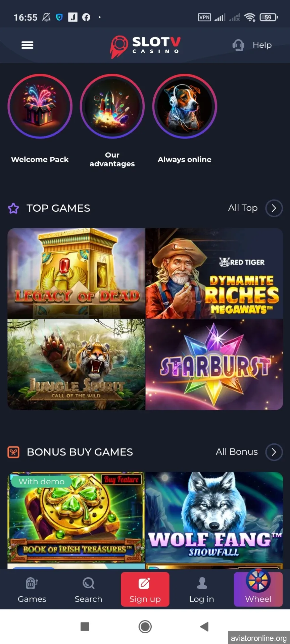Expand All Bonus games arrow

tap(274, 452)
